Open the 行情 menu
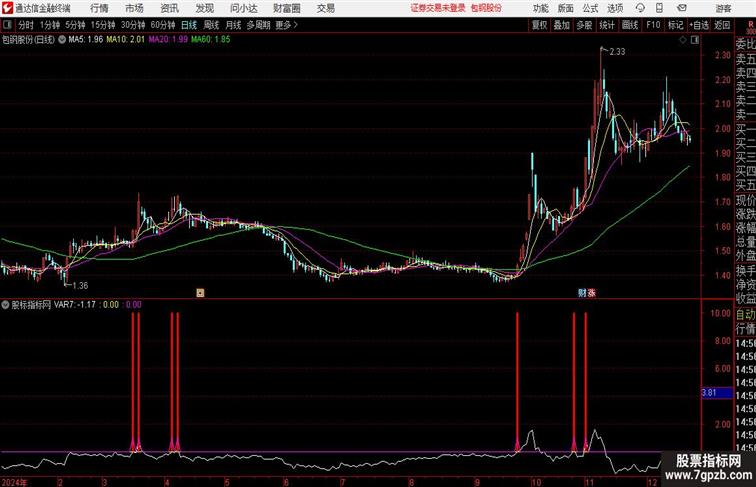Image resolution: width=756 pixels, height=487 pixels. pyautogui.click(x=99, y=8)
